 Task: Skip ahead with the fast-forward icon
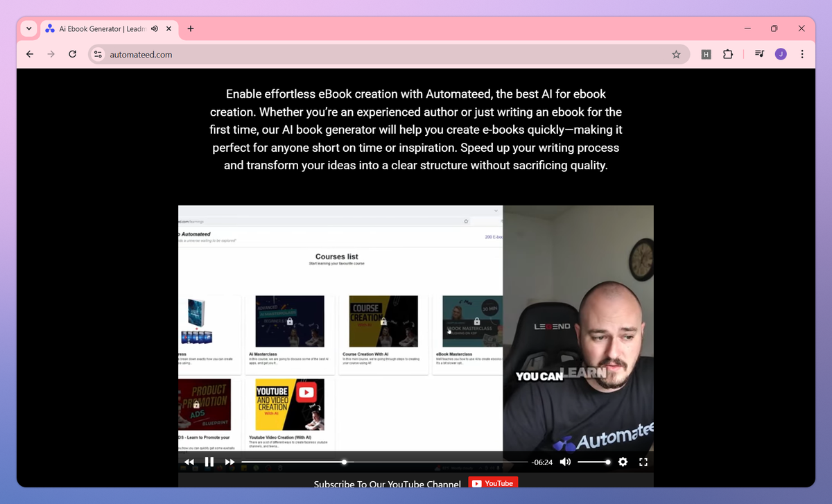tap(229, 462)
